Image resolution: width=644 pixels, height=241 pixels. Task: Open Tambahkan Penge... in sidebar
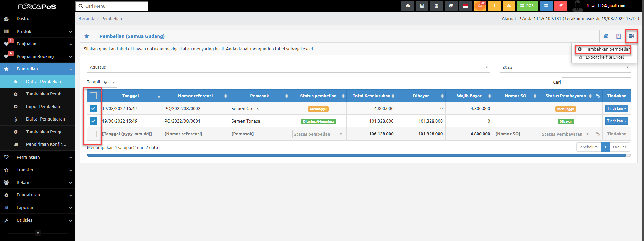coord(38,132)
